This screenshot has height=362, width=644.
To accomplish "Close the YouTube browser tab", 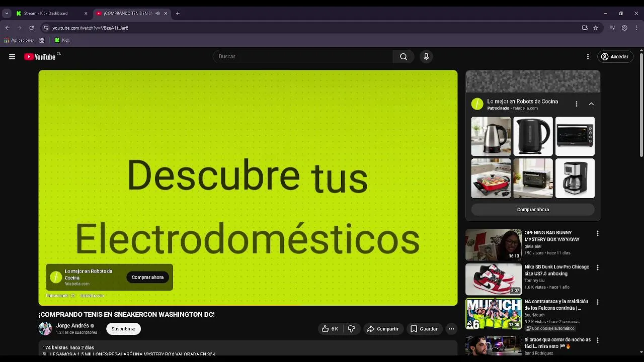I will [x=166, y=14].
